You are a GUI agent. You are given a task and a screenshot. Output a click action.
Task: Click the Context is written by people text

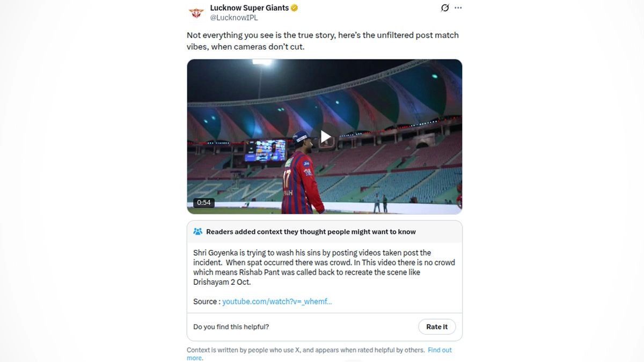tap(305, 350)
